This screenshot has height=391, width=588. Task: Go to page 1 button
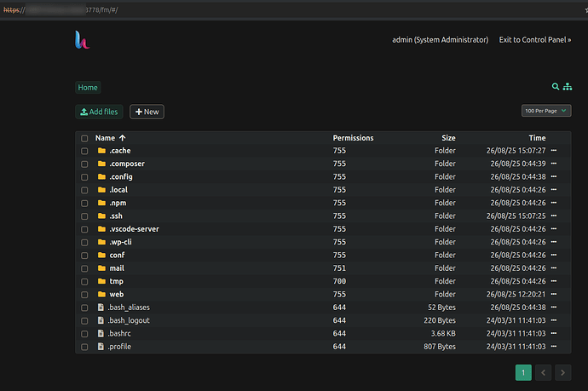(523, 372)
